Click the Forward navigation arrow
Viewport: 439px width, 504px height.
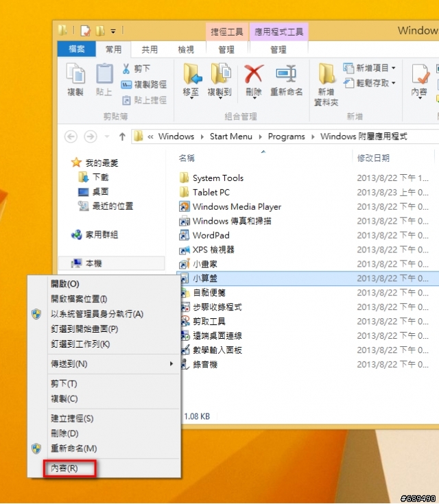point(91,136)
